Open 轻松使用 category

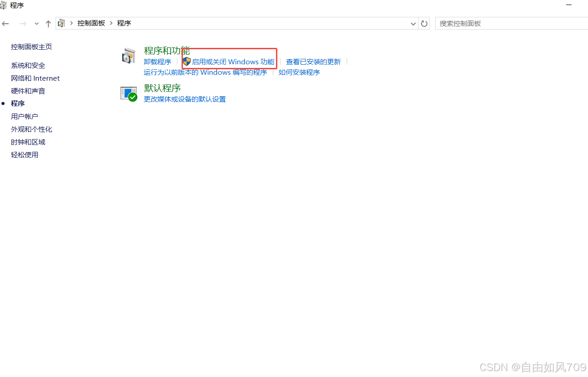click(x=25, y=155)
